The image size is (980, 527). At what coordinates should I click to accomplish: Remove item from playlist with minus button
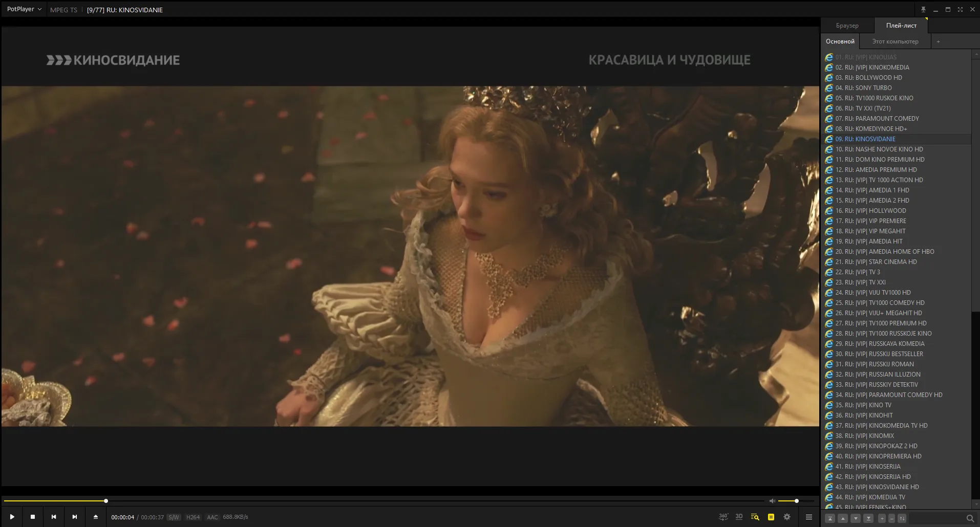[x=891, y=518]
